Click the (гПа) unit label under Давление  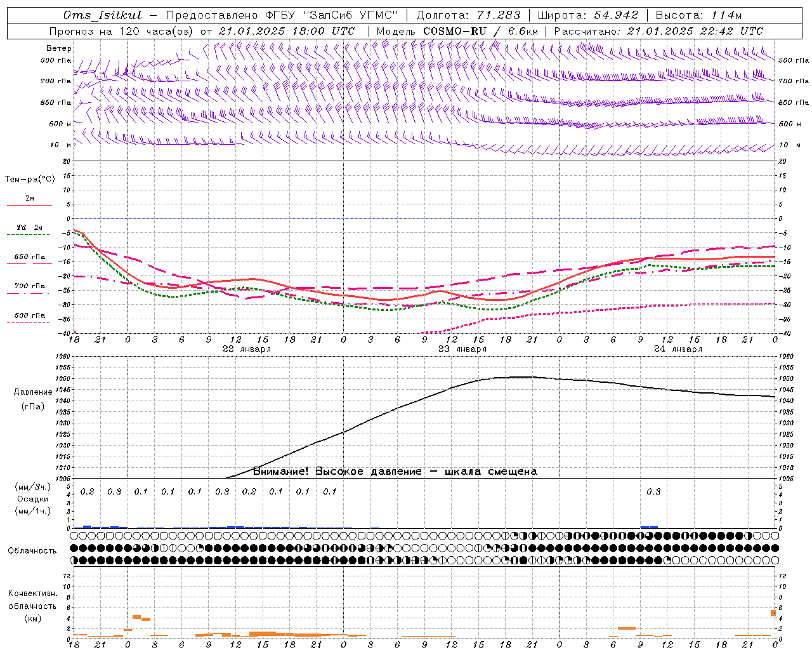pyautogui.click(x=33, y=407)
